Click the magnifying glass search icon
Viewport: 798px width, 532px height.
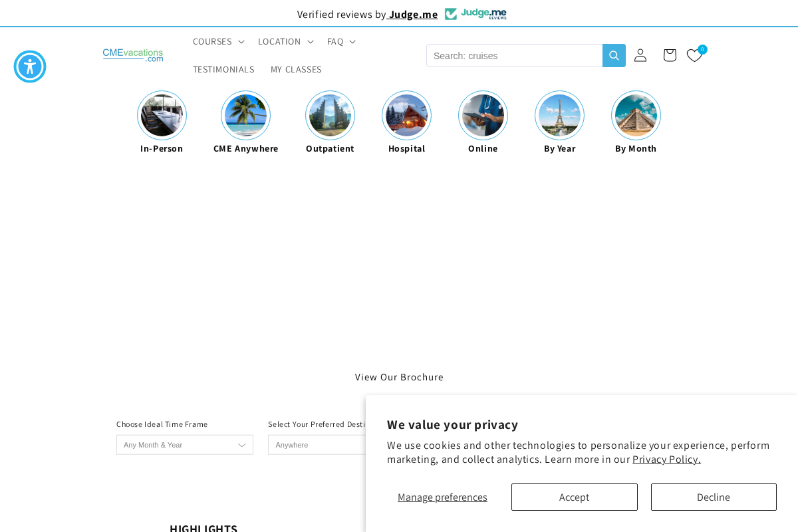(613, 55)
